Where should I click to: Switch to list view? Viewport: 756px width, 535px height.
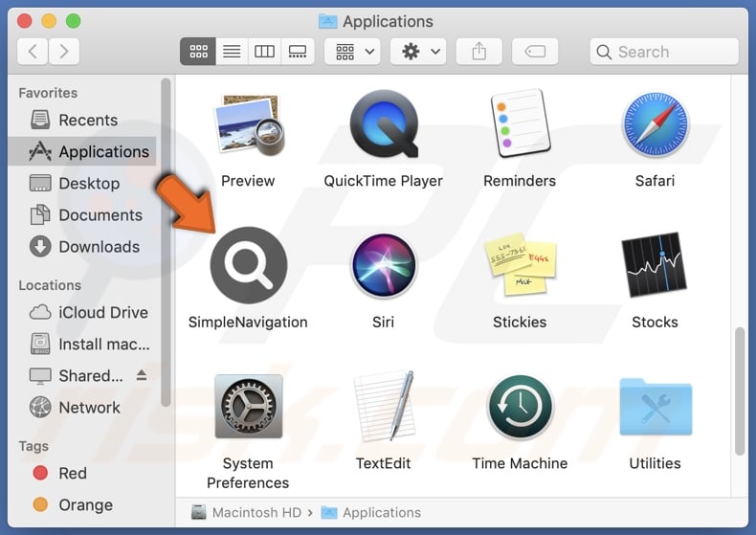click(x=232, y=51)
